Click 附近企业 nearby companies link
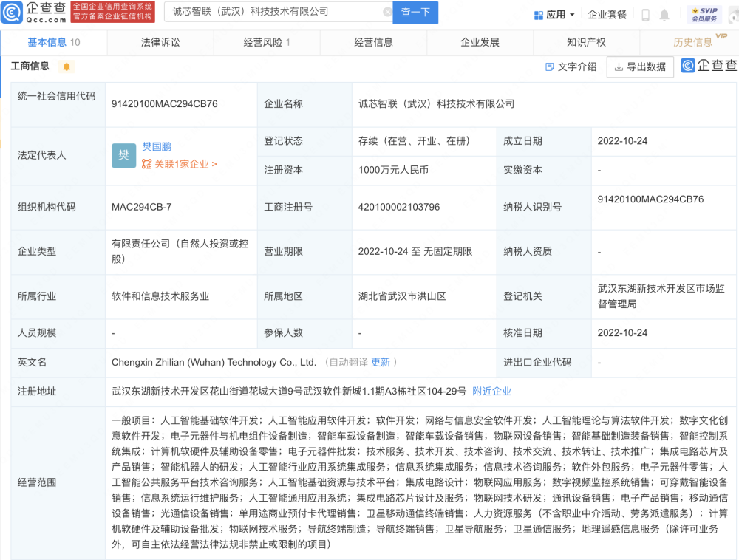The height and width of the screenshot is (560, 739). 491,391
